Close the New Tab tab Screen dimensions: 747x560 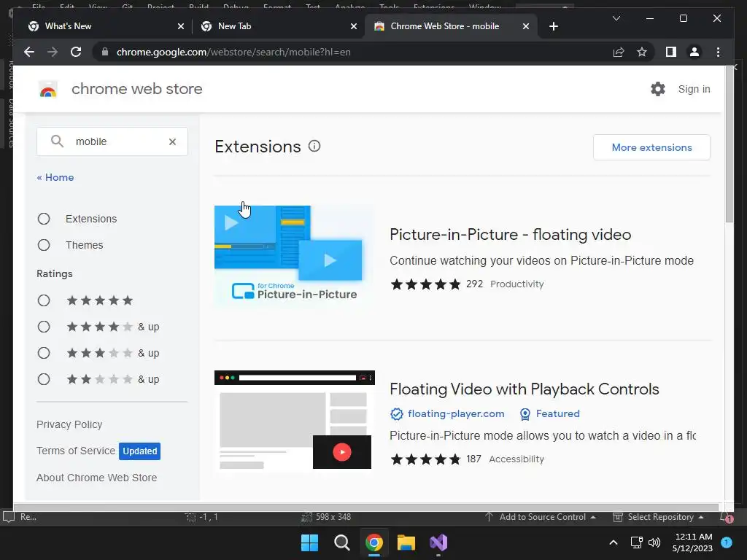click(354, 26)
